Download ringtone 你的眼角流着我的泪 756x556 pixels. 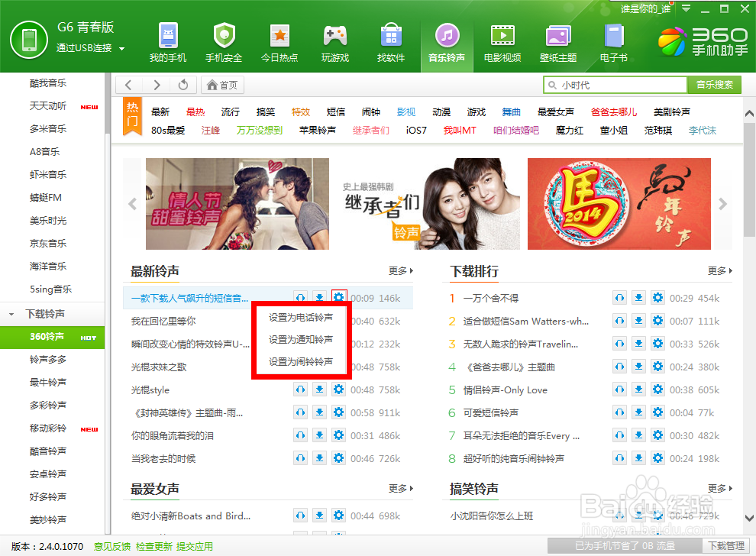point(319,435)
